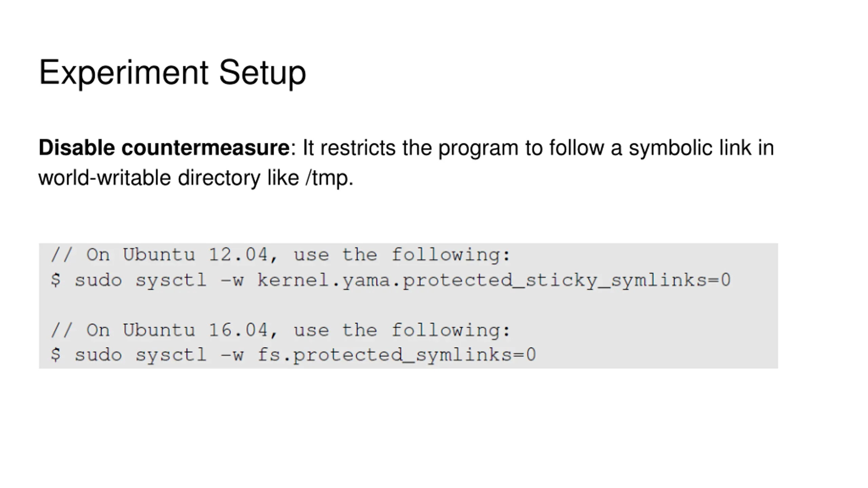
Task: Click the dollar prompt of the second command
Action: pos(56,355)
